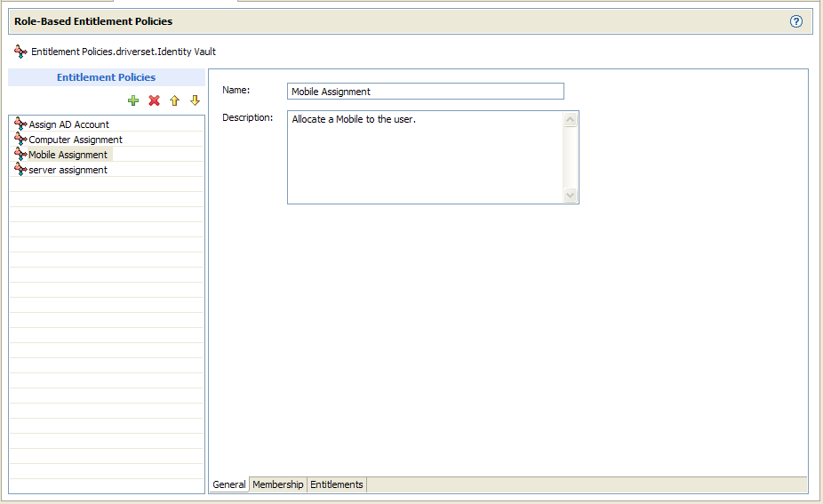This screenshot has height=504, width=823.
Task: Click the Entitlement Policies.driverset.Identity Vault text
Action: click(x=124, y=52)
